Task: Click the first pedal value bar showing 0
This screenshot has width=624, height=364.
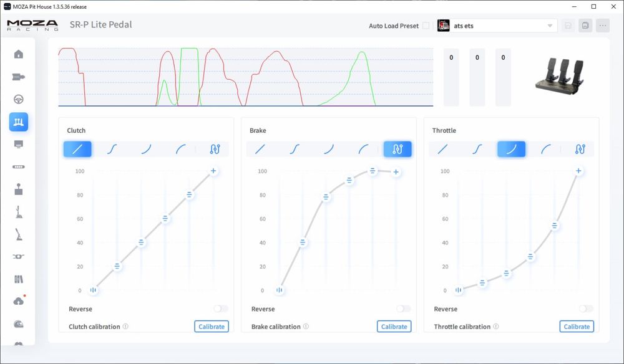Action: point(451,77)
